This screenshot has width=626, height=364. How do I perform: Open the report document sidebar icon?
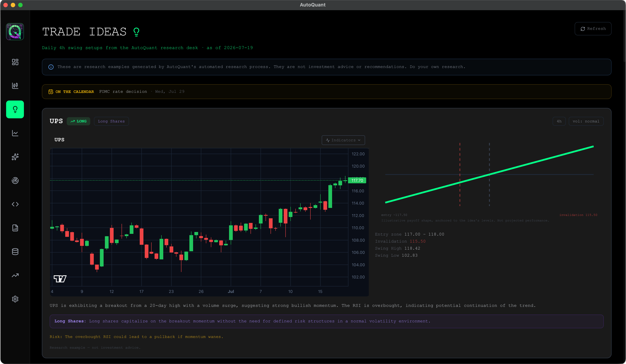click(x=15, y=228)
